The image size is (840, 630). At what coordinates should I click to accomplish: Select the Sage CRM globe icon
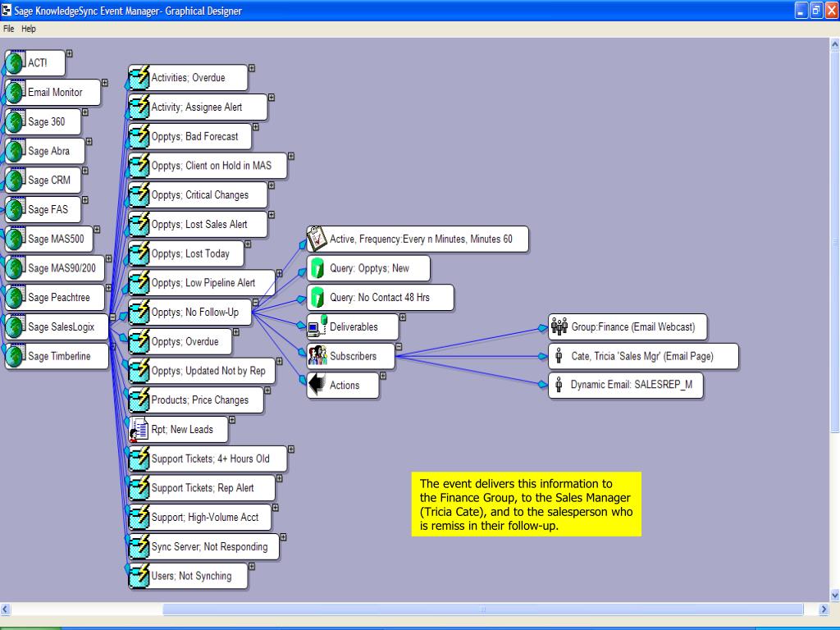click(x=16, y=180)
